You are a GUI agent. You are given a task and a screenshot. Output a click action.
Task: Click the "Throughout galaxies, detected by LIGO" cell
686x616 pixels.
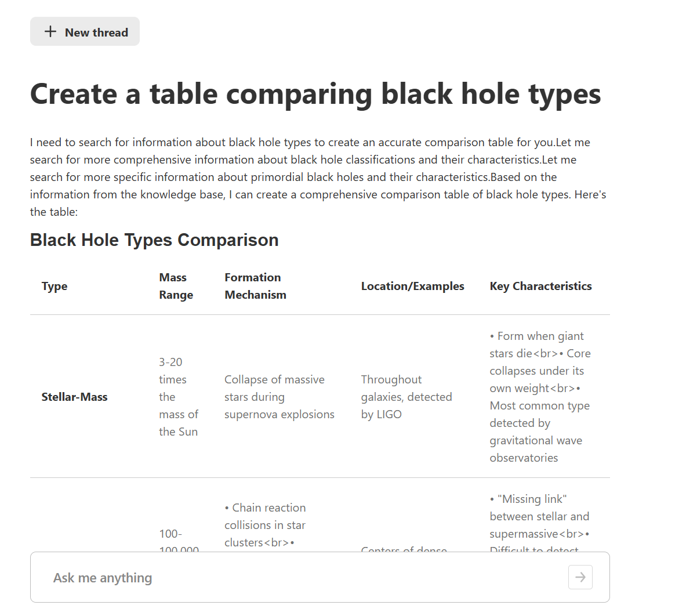(406, 397)
